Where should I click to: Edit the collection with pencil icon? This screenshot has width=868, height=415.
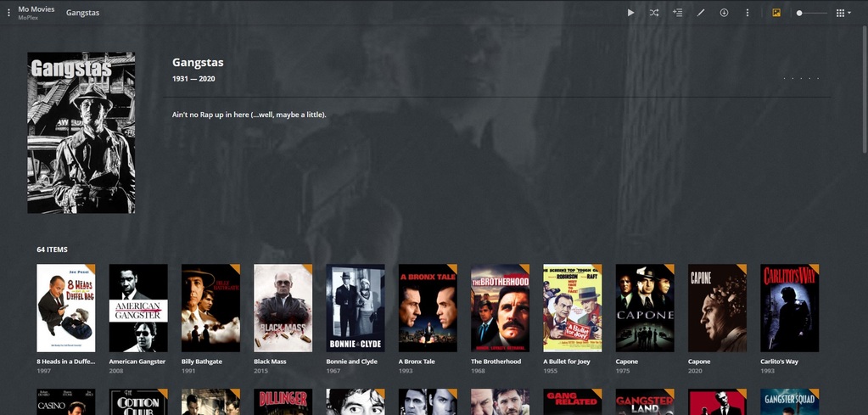pyautogui.click(x=701, y=13)
